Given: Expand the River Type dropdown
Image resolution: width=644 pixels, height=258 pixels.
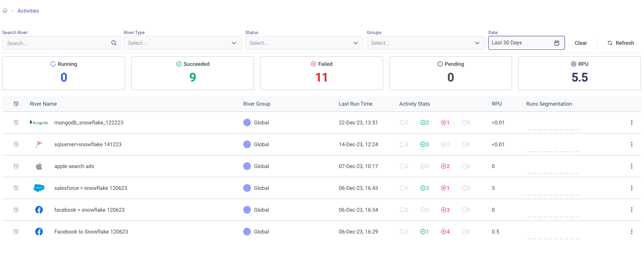Looking at the screenshot, I should pos(182,43).
